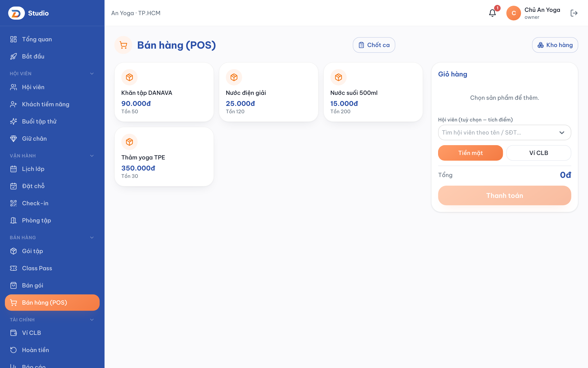Click the Khăn tập DANAVA product icon
Screen dimensions: 588x368
point(129,77)
